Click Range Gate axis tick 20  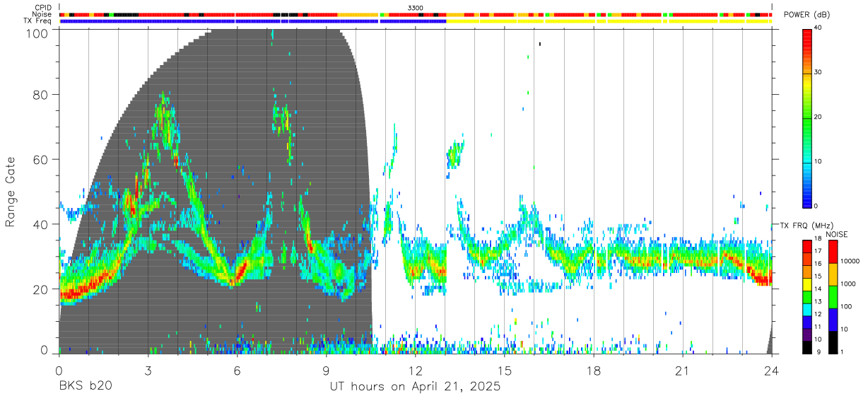pyautogui.click(x=40, y=289)
